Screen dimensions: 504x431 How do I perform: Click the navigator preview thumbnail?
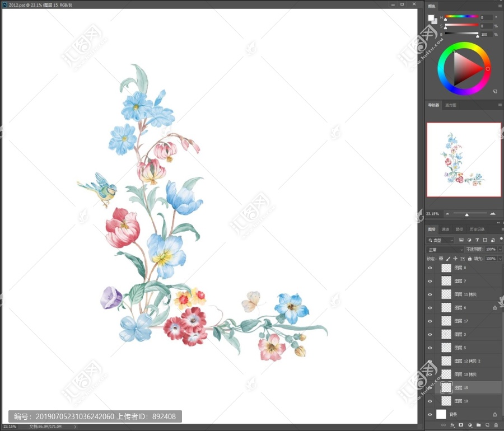[464, 160]
